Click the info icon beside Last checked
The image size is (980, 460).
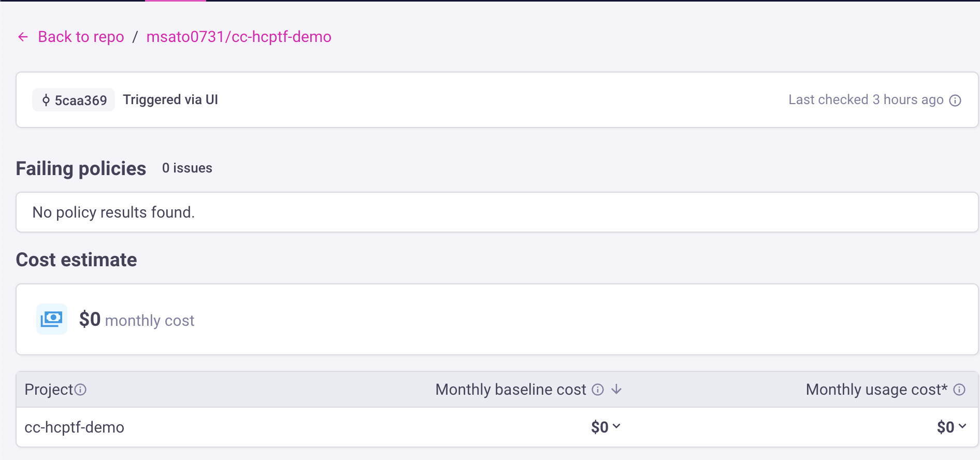click(955, 100)
